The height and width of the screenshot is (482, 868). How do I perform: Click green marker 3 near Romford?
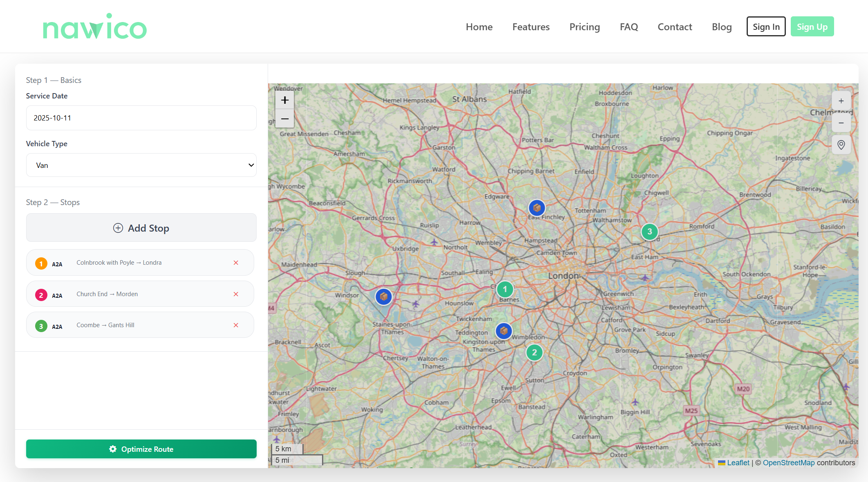(649, 232)
